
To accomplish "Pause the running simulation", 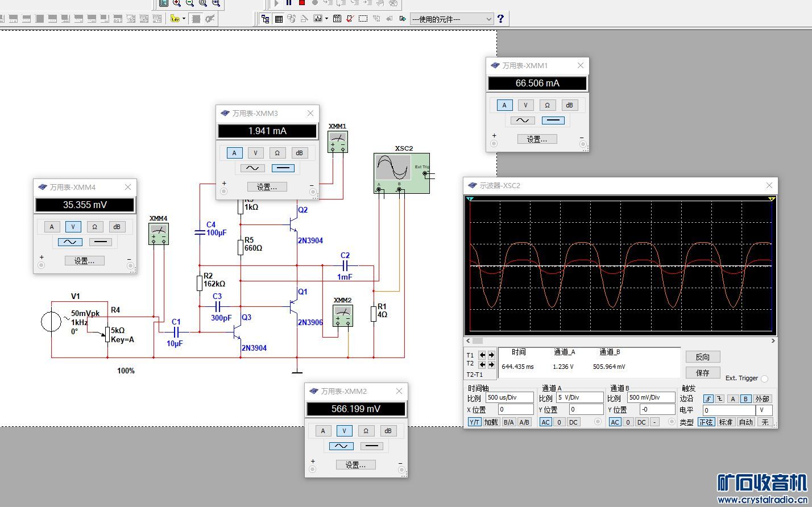I will (x=289, y=3).
